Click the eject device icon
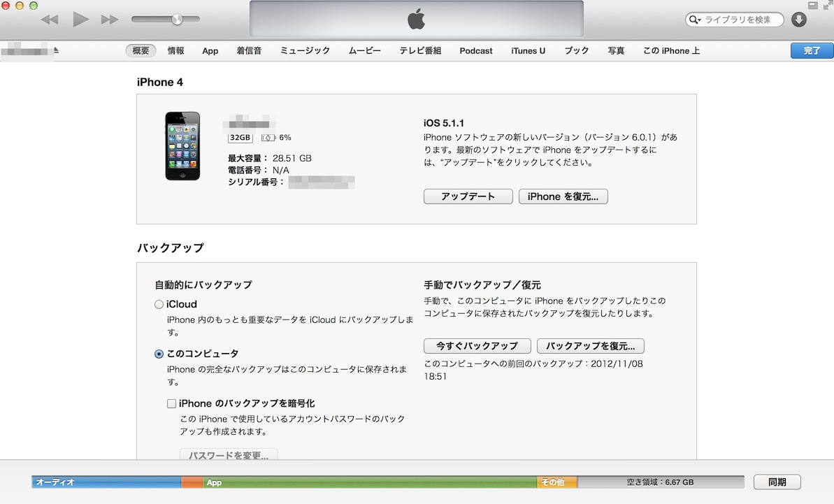This screenshot has width=834, height=504. coord(56,50)
